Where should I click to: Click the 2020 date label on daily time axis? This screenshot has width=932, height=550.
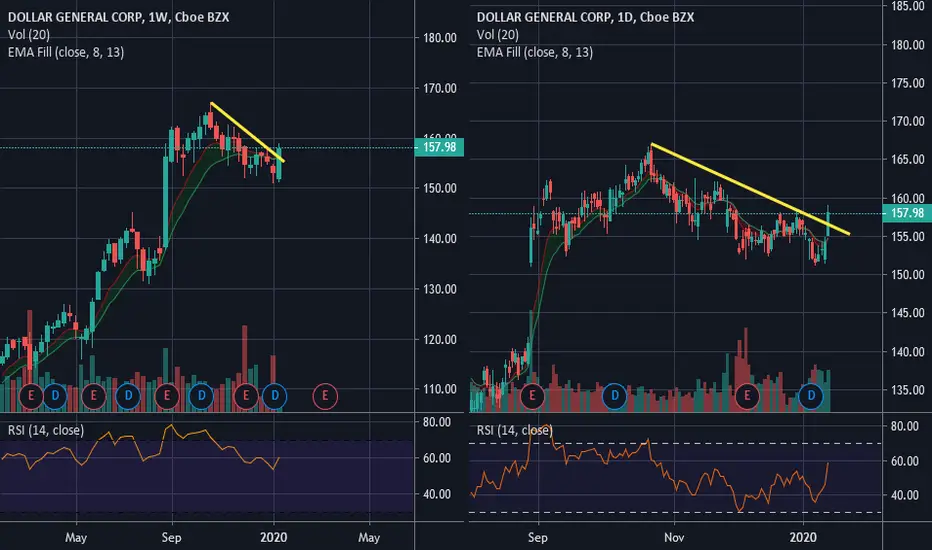pos(803,538)
